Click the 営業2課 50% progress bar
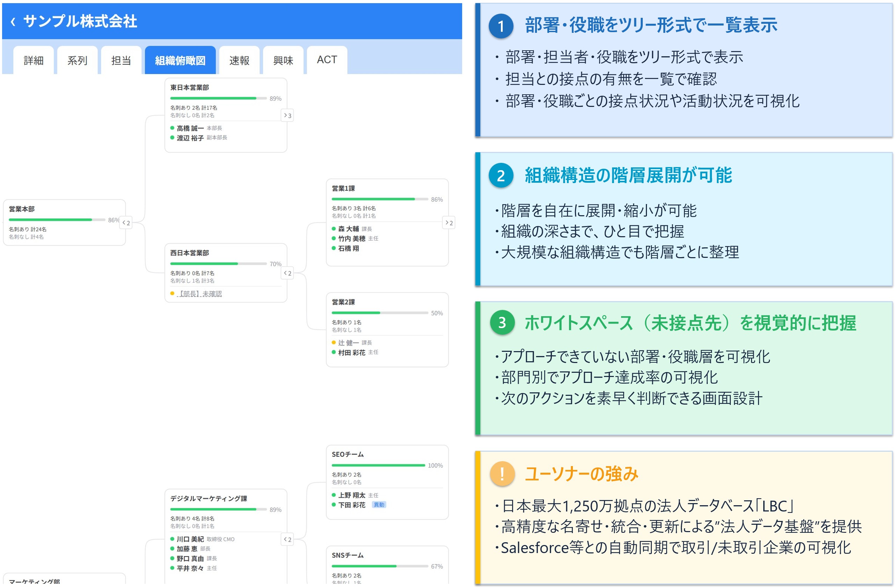The height and width of the screenshot is (588, 896). tap(380, 313)
